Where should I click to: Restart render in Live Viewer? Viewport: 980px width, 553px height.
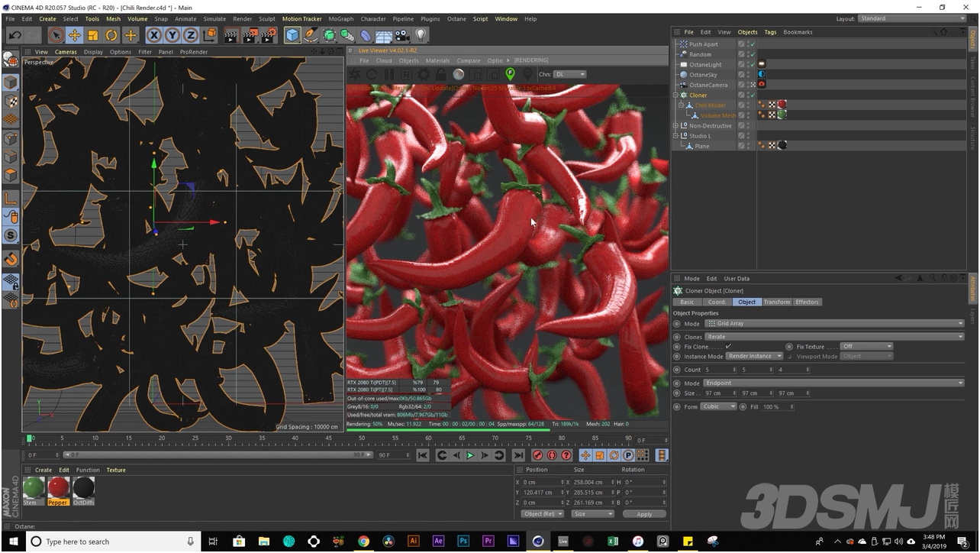(x=372, y=74)
